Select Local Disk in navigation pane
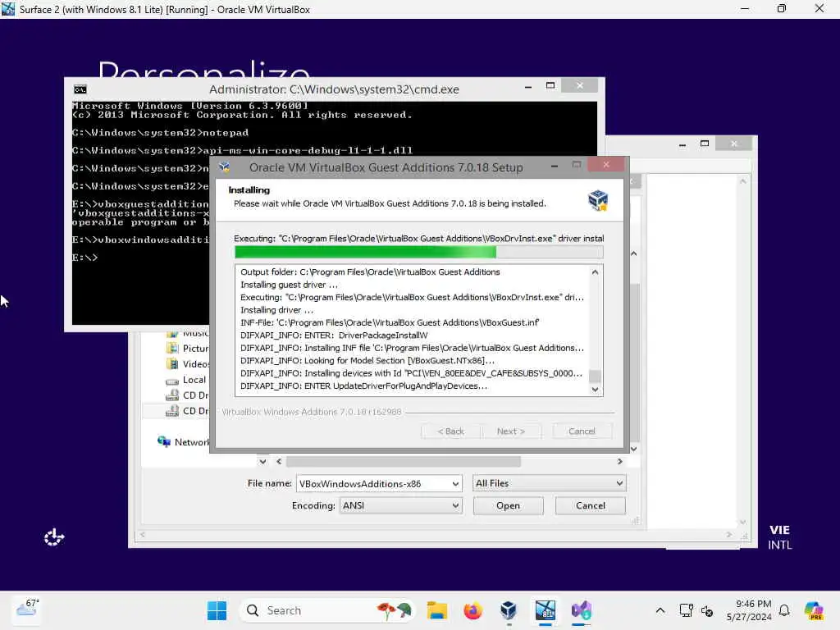This screenshot has height=630, width=840. pos(187,380)
